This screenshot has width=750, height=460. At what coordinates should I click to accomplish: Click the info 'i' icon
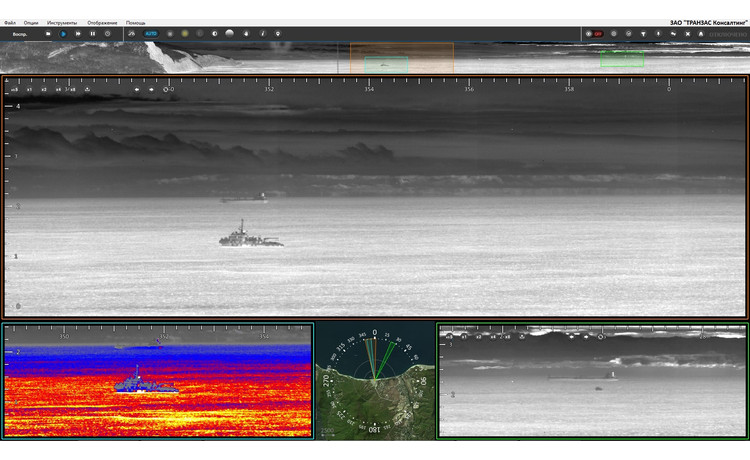coord(261,33)
